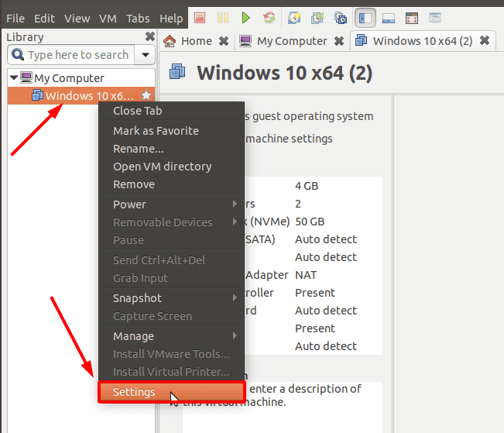504x433 pixels.
Task: Open the Snapshot Manager toolbar icon
Action: click(341, 18)
